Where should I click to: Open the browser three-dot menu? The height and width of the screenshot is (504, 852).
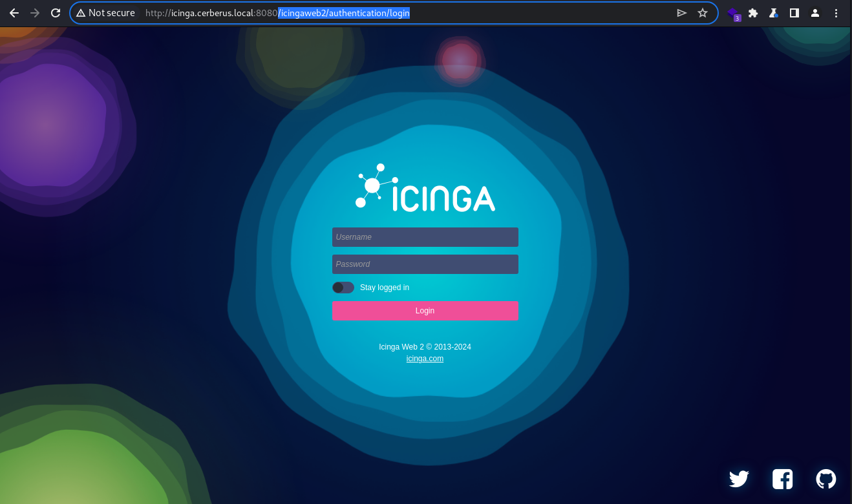tap(836, 13)
